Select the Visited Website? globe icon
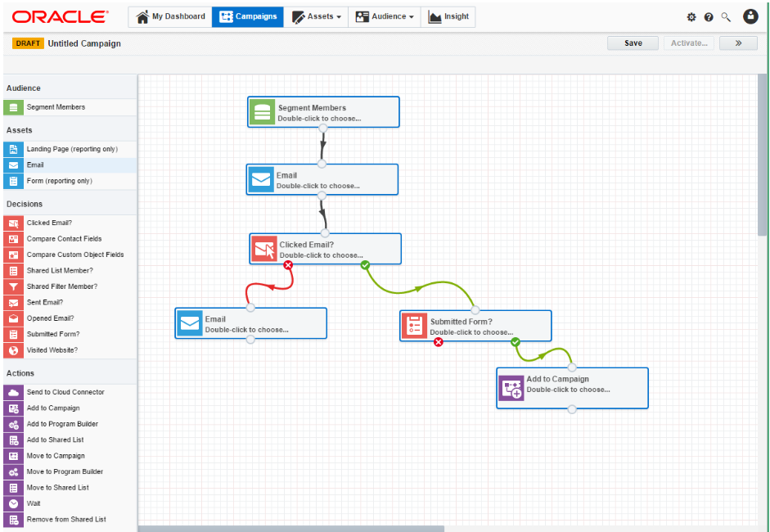Image resolution: width=770 pixels, height=532 pixels. point(13,350)
